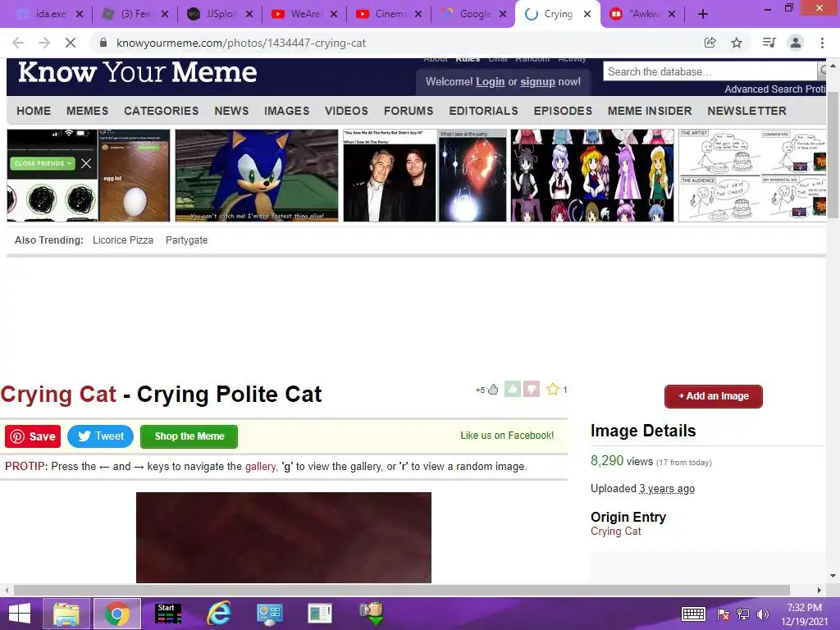
Task: Open CATEGORIES in site navigation
Action: pyautogui.click(x=162, y=111)
